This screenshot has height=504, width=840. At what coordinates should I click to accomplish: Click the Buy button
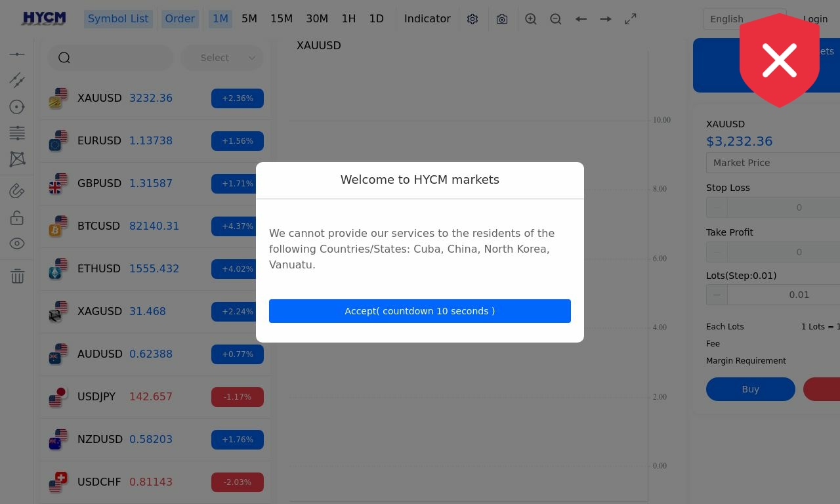[751, 389]
